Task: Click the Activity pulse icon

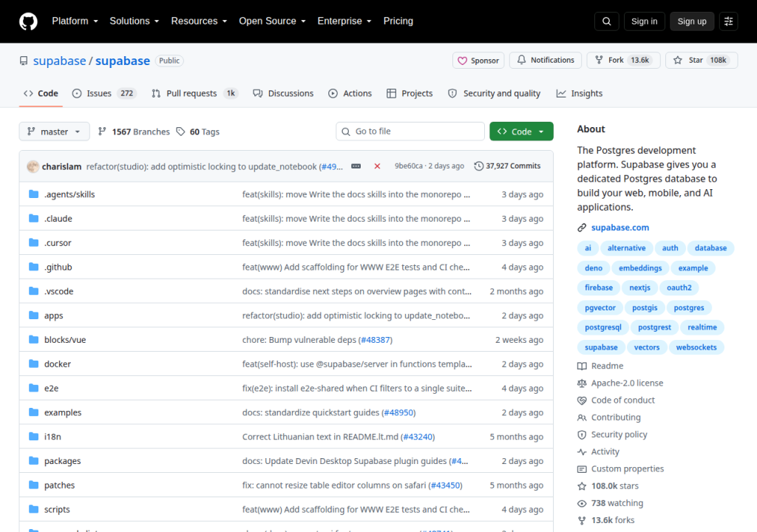Action: coord(582,452)
